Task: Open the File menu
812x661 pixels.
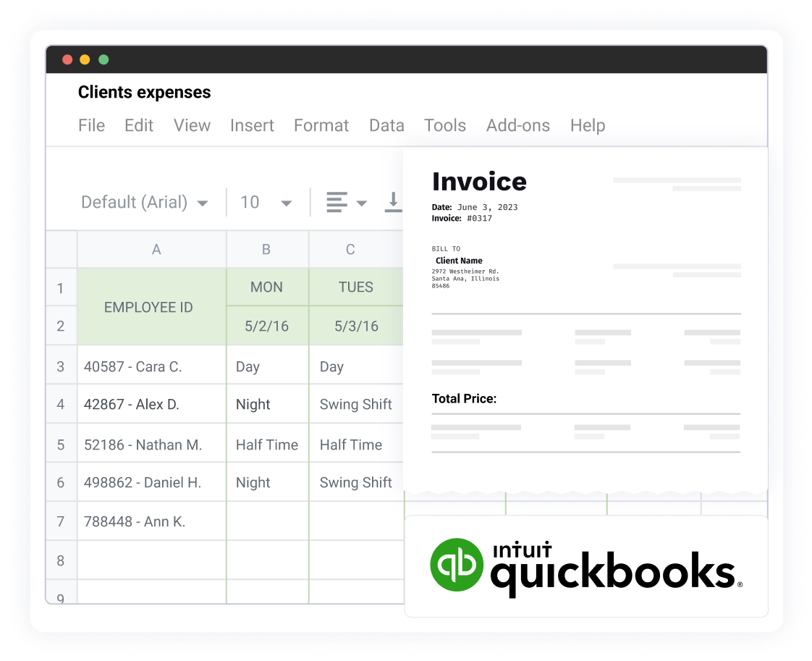Action: click(x=92, y=125)
